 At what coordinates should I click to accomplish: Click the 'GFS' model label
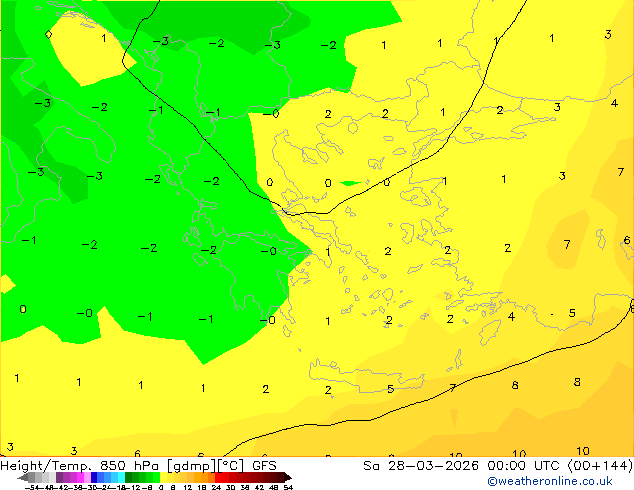click(x=264, y=466)
